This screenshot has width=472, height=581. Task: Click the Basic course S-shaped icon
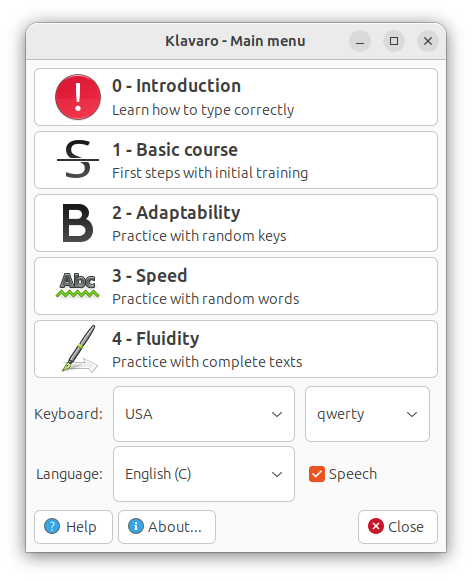78,159
